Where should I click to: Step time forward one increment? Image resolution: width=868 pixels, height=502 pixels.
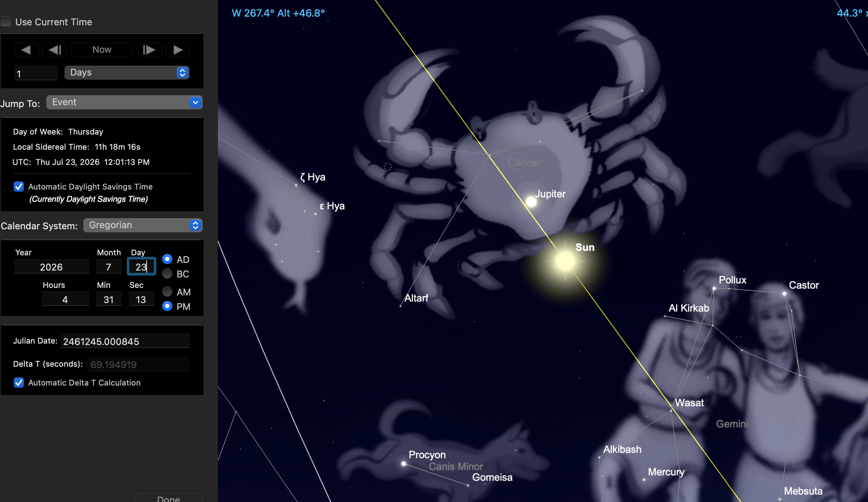tap(149, 50)
